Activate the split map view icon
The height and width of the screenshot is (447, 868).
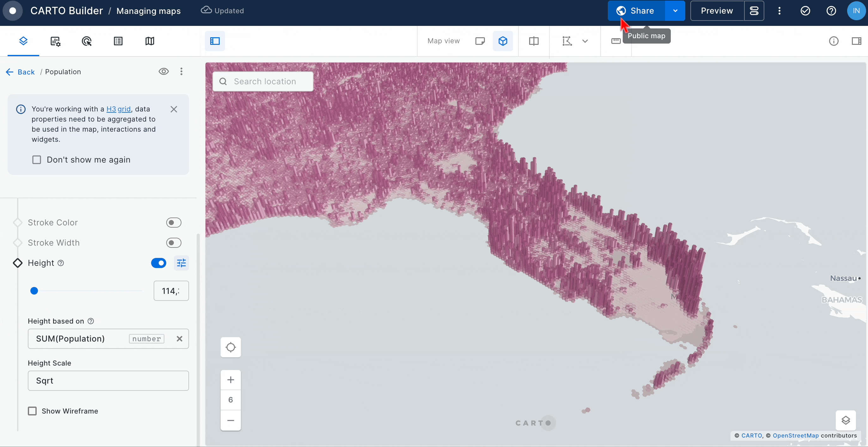click(x=534, y=41)
